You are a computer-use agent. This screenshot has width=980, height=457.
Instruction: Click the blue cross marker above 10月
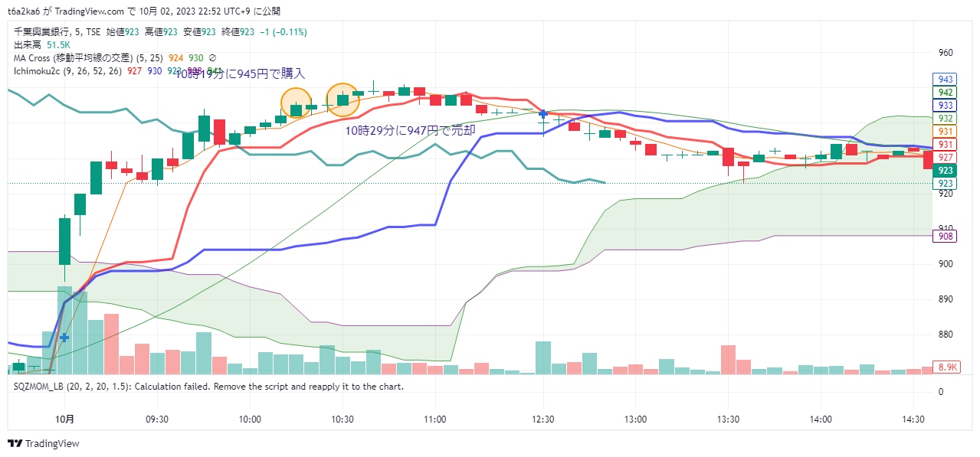(x=64, y=337)
